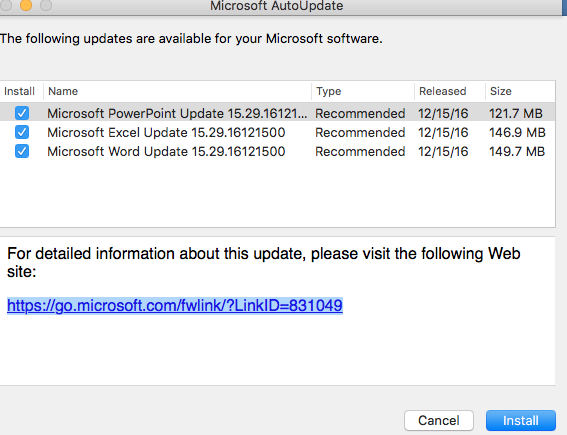This screenshot has width=567, height=435.
Task: Select the Microsoft Word Update 15.29.16121500 row
Action: point(277,152)
